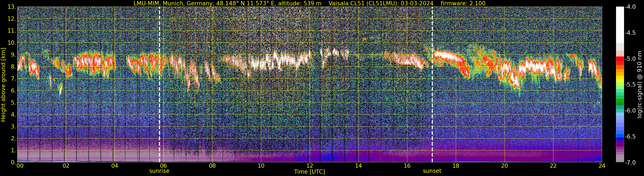Click the '11.' height tick label
644x176 pixels.
point(12,31)
